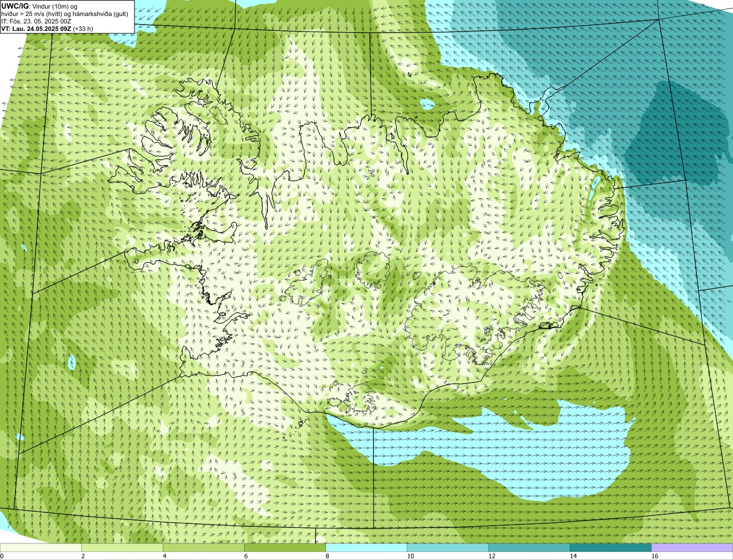Click the 2–4 light green color scale segment
Viewport: 733px width, 560px height.
click(122, 547)
